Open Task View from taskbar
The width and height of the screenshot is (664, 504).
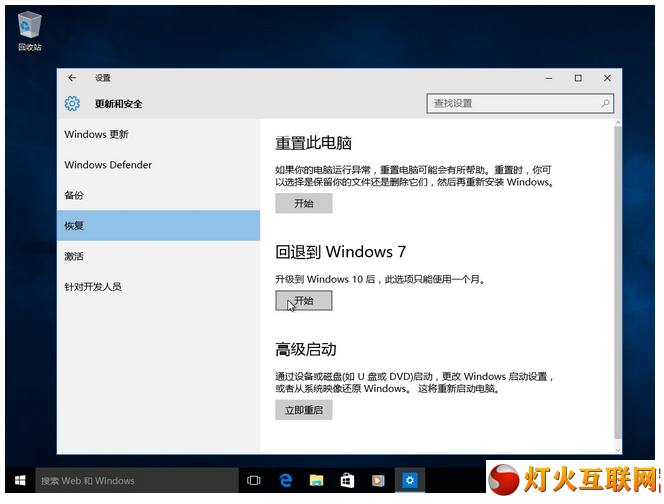point(253,480)
